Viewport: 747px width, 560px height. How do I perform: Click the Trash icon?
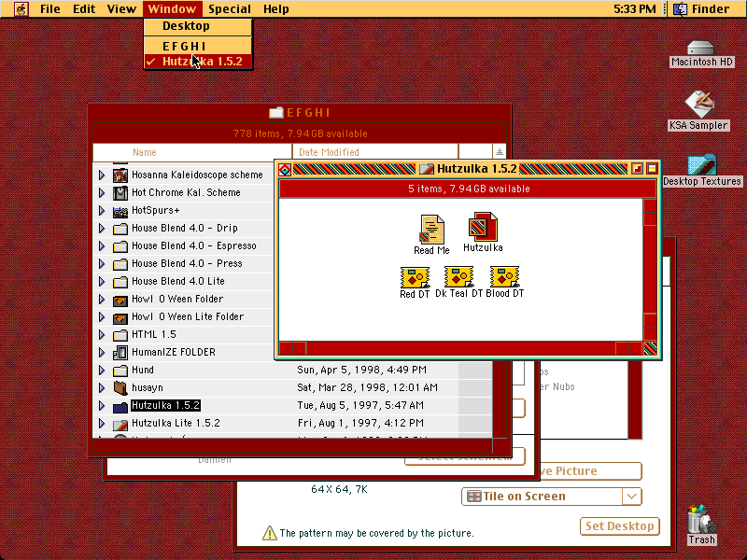click(701, 519)
